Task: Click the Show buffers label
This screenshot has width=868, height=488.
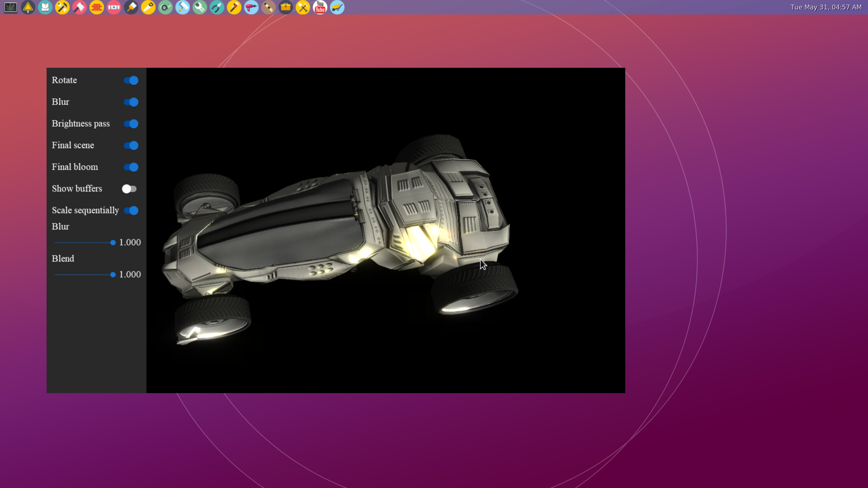Action: [77, 188]
